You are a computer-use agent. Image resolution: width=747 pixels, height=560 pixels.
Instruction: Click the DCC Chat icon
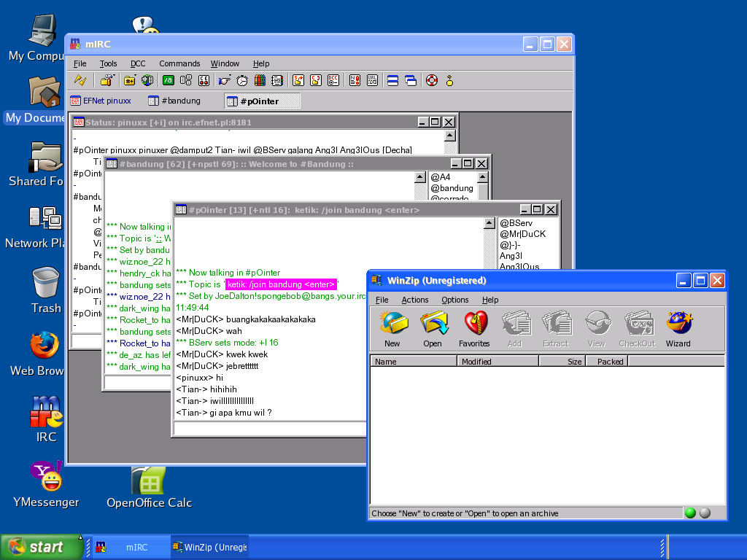click(316, 80)
